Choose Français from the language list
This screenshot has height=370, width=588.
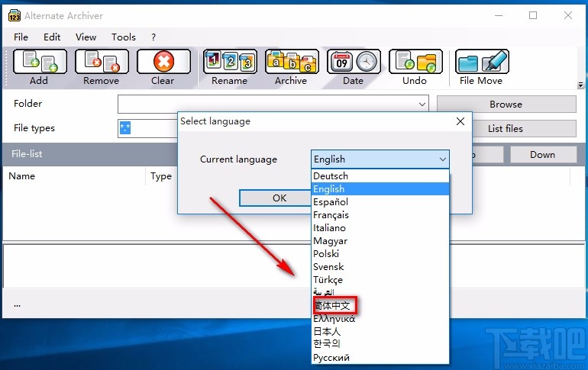pos(380,215)
